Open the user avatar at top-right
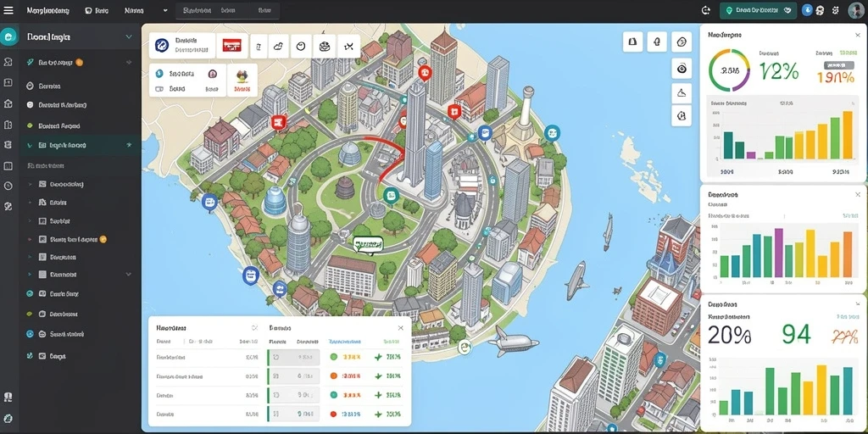 [x=855, y=10]
